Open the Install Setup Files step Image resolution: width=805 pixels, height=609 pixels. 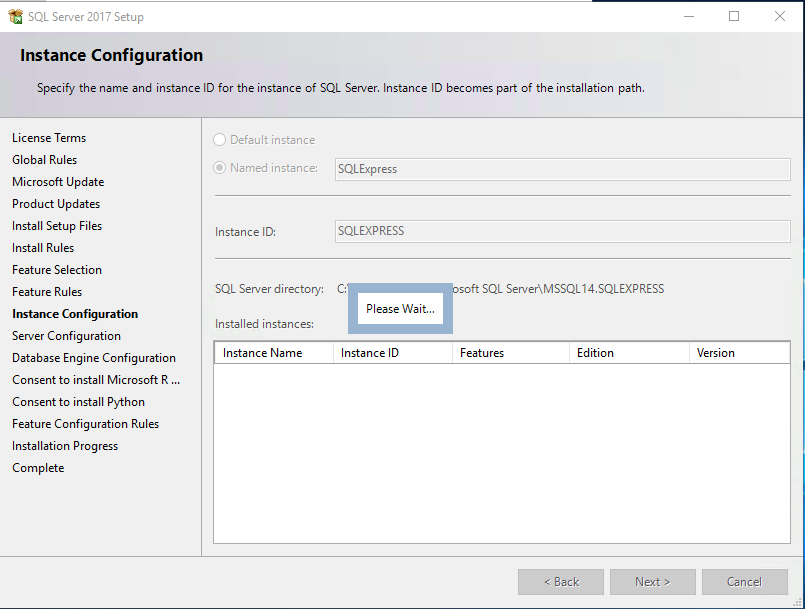57,226
